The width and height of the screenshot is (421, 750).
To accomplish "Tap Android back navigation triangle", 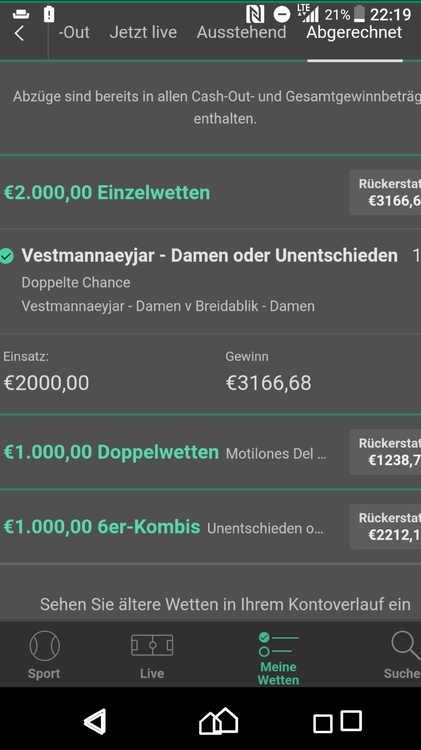I will click(x=96, y=721).
